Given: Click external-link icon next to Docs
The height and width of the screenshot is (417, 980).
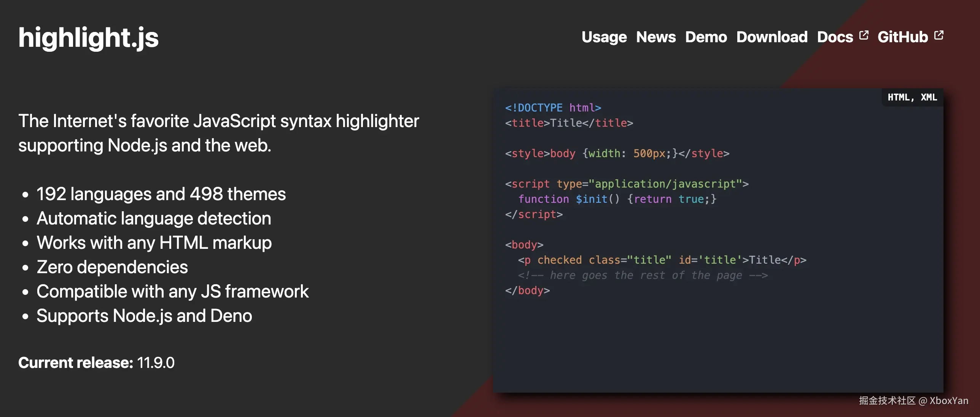Looking at the screenshot, I should click(x=864, y=35).
